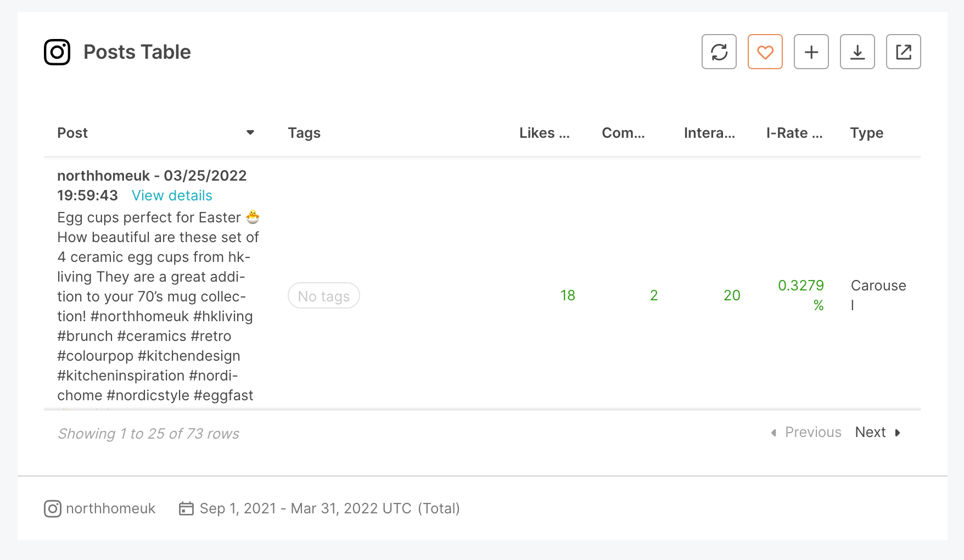This screenshot has height=560, width=964.
Task: Toggle favorite state of this widget
Action: (x=765, y=52)
